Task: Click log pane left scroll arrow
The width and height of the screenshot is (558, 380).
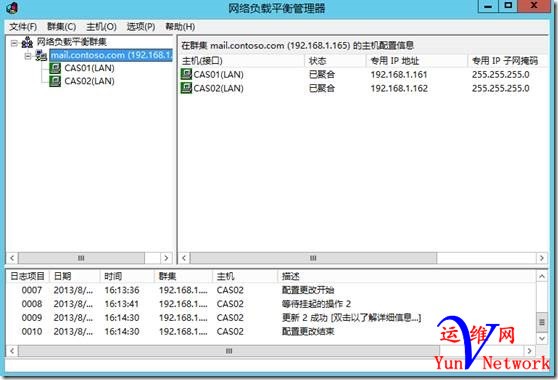Action: pos(12,351)
